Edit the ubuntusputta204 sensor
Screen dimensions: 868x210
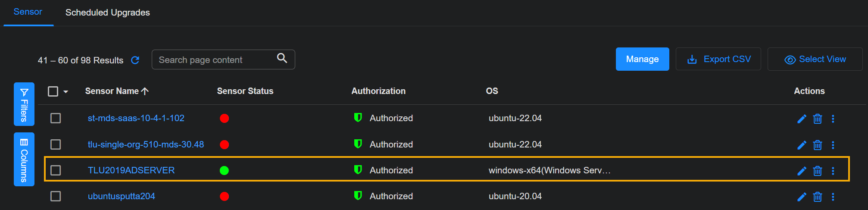tap(802, 197)
